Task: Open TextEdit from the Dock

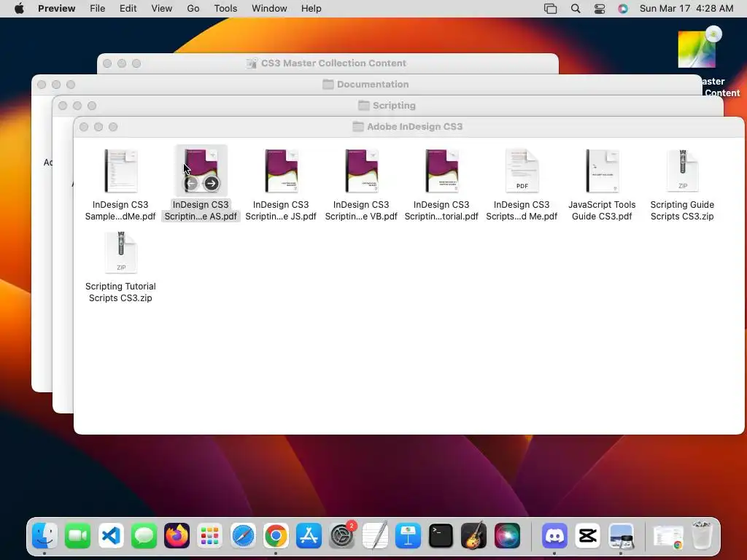Action: (x=375, y=536)
